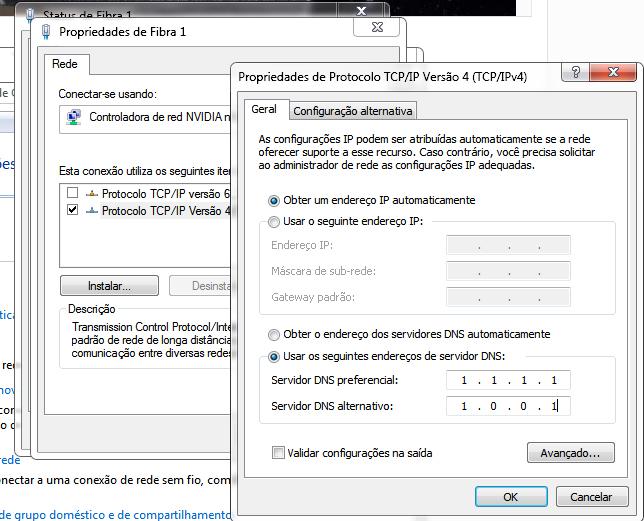Check 'Validar configurações na saída' box
This screenshot has width=644, height=521.
pyautogui.click(x=278, y=453)
